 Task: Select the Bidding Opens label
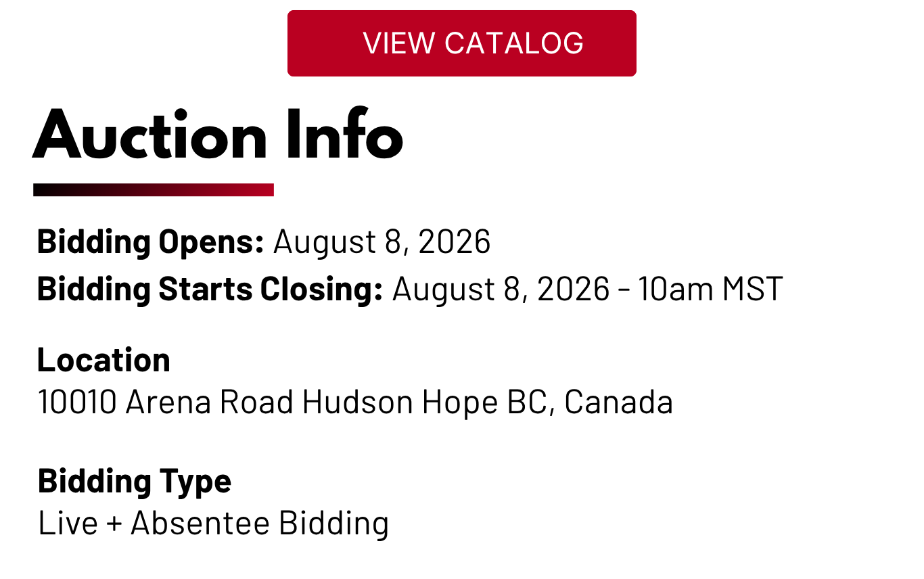(x=150, y=241)
